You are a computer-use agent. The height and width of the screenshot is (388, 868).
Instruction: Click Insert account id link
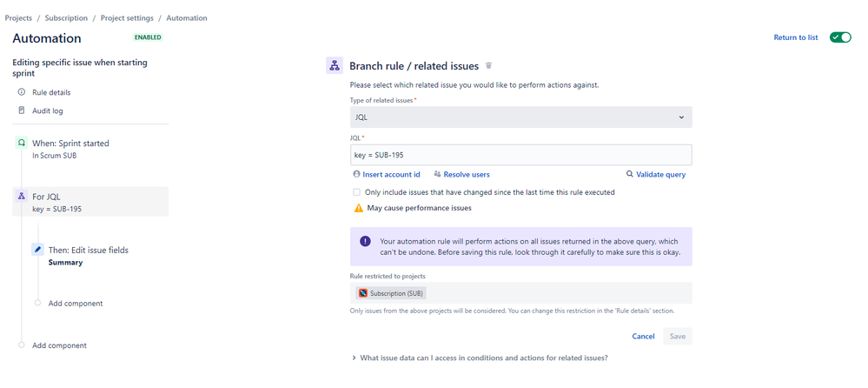tap(391, 174)
